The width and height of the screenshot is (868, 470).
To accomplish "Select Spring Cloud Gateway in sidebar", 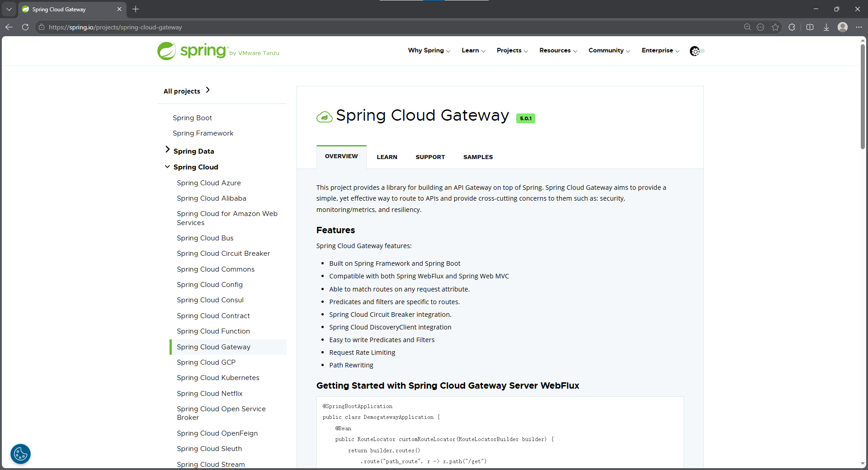I will pyautogui.click(x=228, y=347).
